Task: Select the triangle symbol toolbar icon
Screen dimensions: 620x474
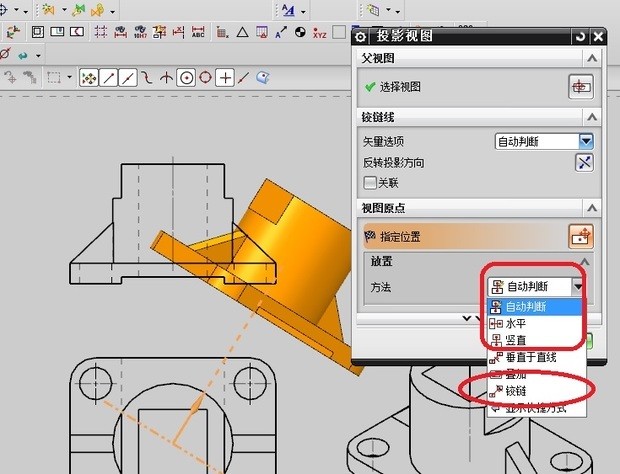Action: point(241,32)
